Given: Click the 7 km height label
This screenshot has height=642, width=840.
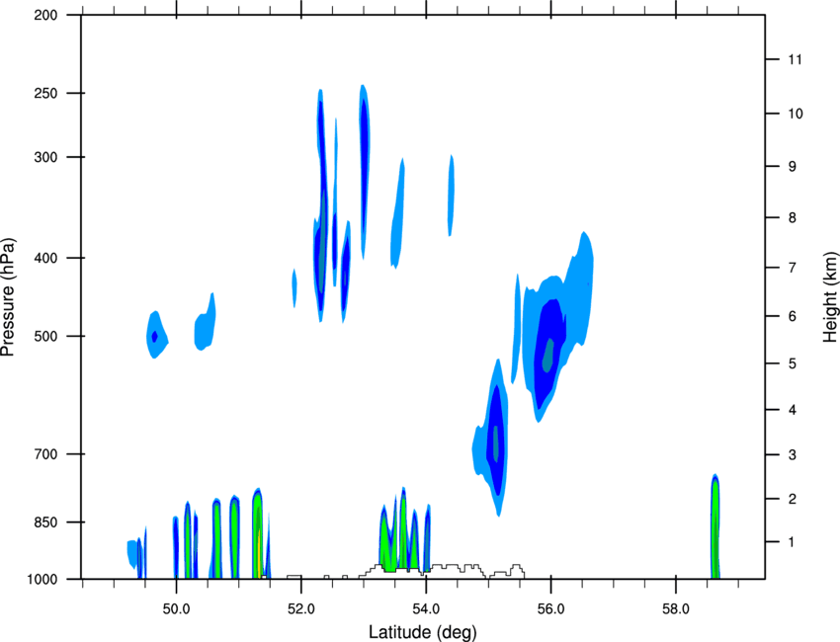Looking at the screenshot, I should 792,268.
